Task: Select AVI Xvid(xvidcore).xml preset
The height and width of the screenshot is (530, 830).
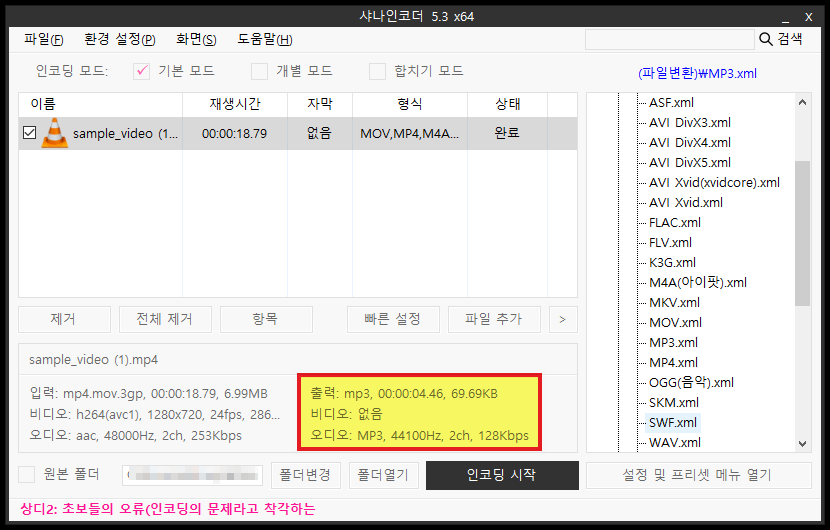Action: tap(715, 183)
